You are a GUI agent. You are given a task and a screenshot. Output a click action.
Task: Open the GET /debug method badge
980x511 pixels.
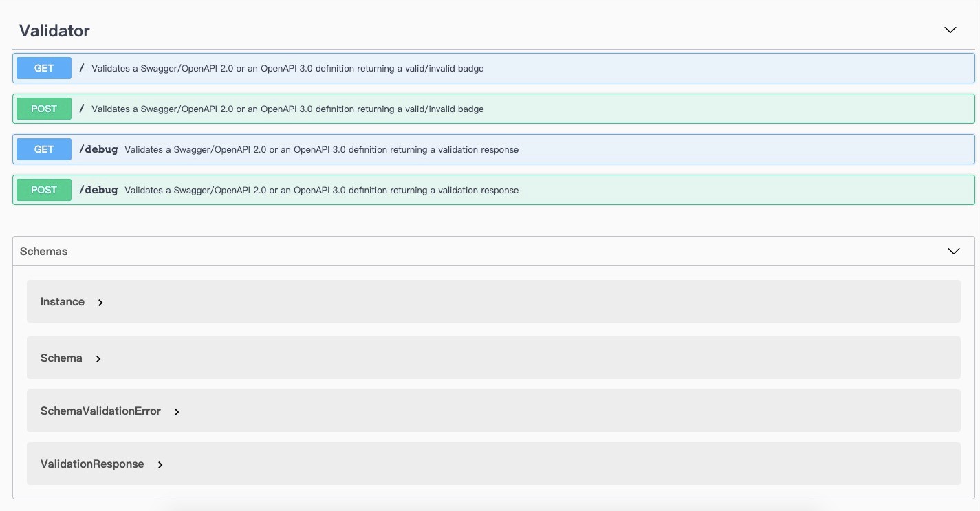pyautogui.click(x=44, y=149)
